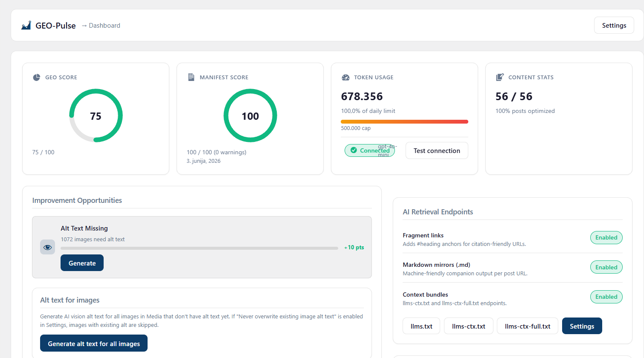
Task: Click Generate alt text for all images
Action: pyautogui.click(x=94, y=344)
